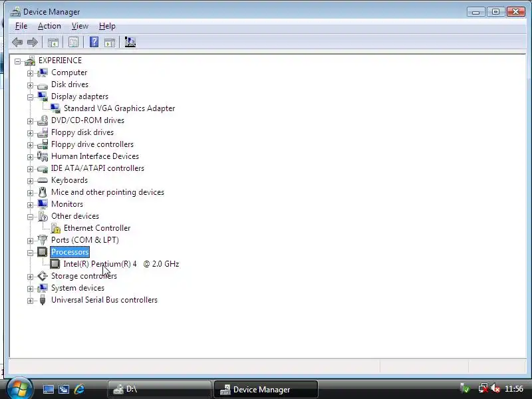Click the Keyboards icon

(x=43, y=180)
